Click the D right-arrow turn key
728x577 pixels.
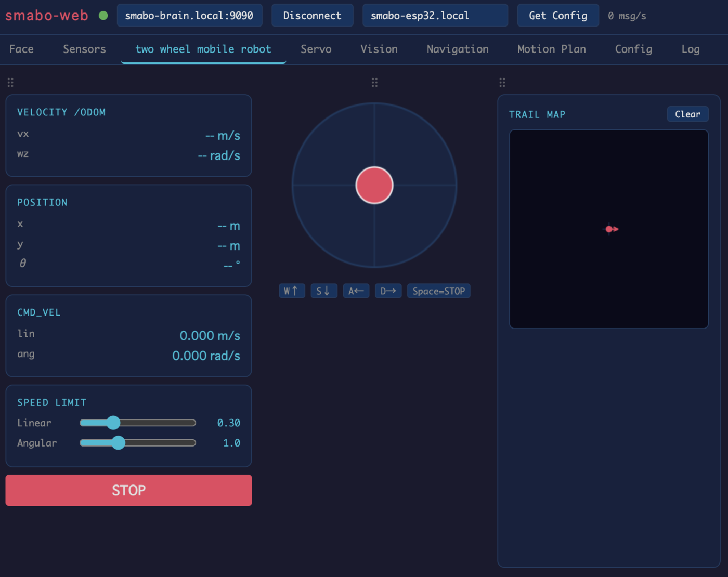(x=388, y=291)
